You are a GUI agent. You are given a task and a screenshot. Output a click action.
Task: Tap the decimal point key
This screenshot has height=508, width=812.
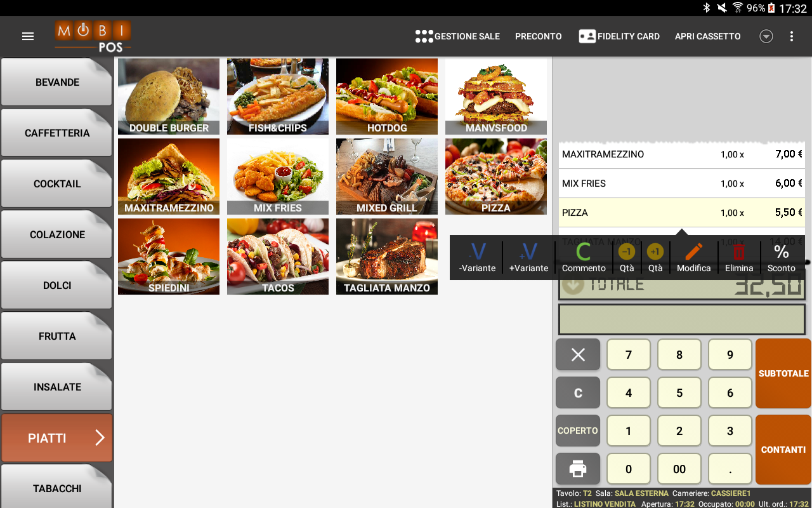pyautogui.click(x=730, y=469)
